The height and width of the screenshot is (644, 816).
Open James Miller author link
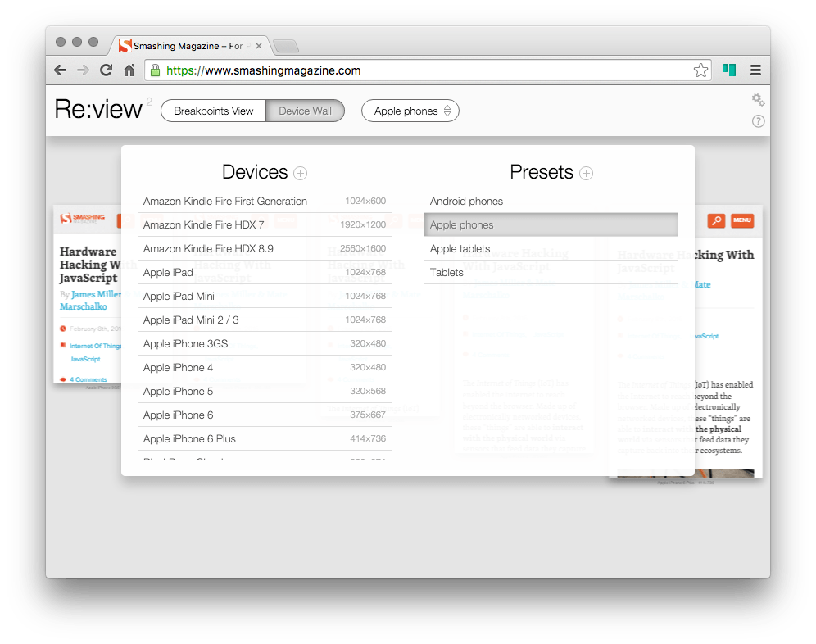tap(96, 294)
